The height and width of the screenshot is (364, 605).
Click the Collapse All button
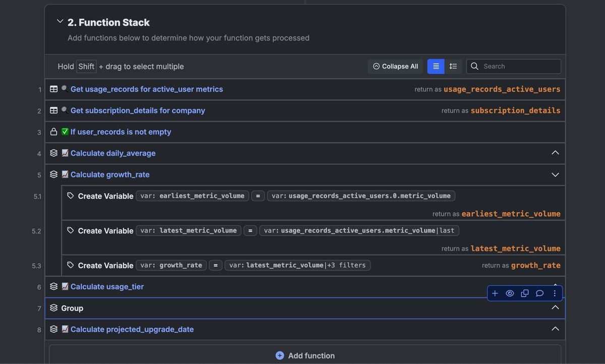point(395,66)
